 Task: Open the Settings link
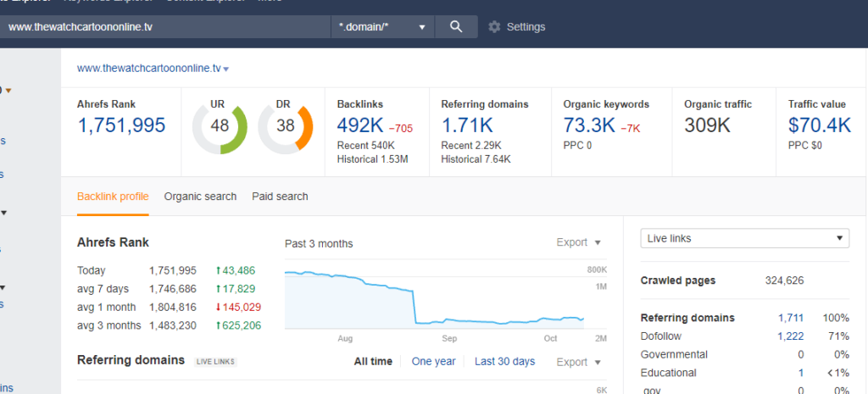pos(526,26)
